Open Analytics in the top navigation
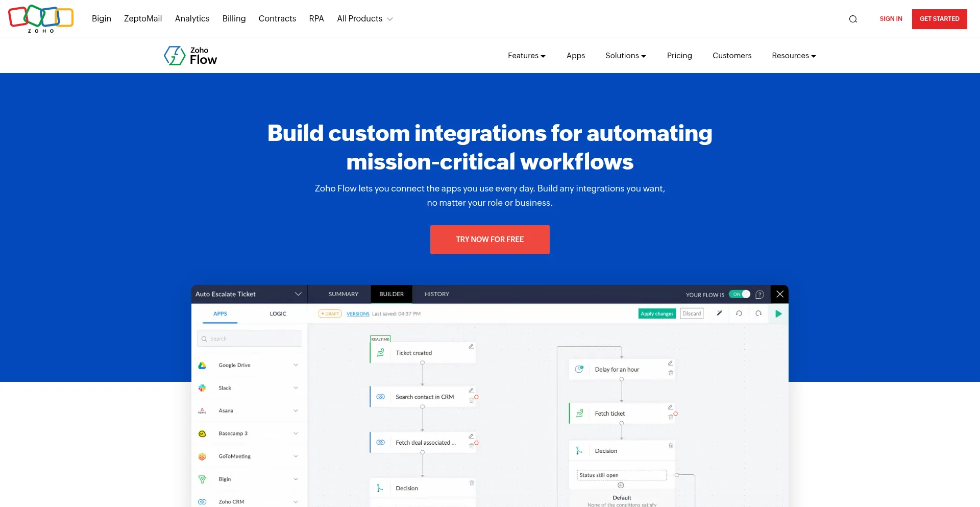This screenshot has width=980, height=507. [192, 19]
